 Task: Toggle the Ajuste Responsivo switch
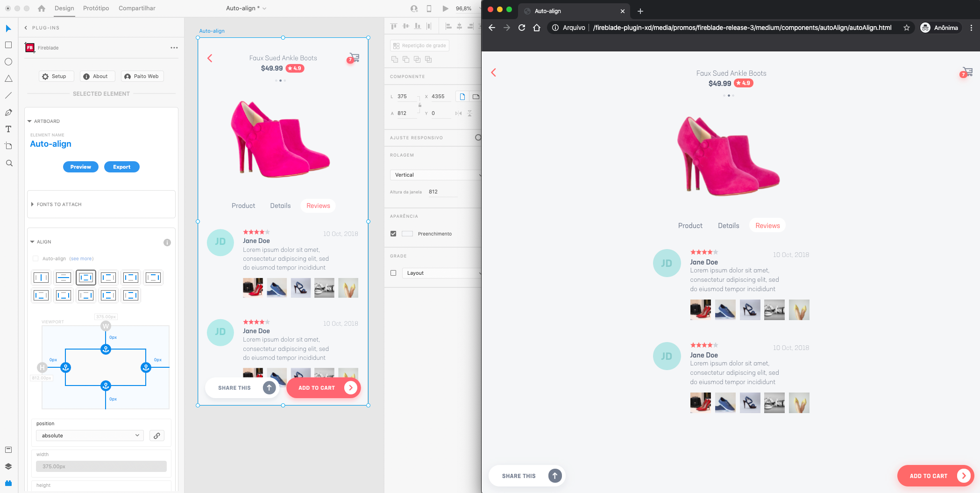(477, 137)
